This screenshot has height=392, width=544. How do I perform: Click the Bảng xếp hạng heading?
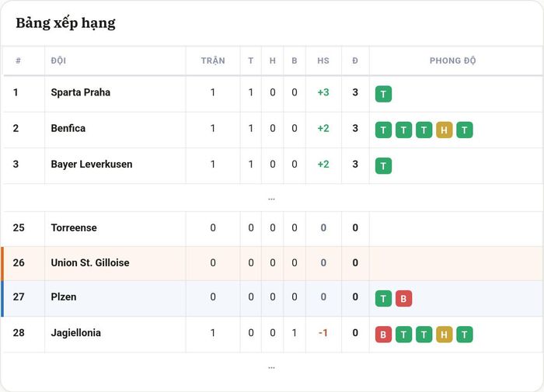65,23
